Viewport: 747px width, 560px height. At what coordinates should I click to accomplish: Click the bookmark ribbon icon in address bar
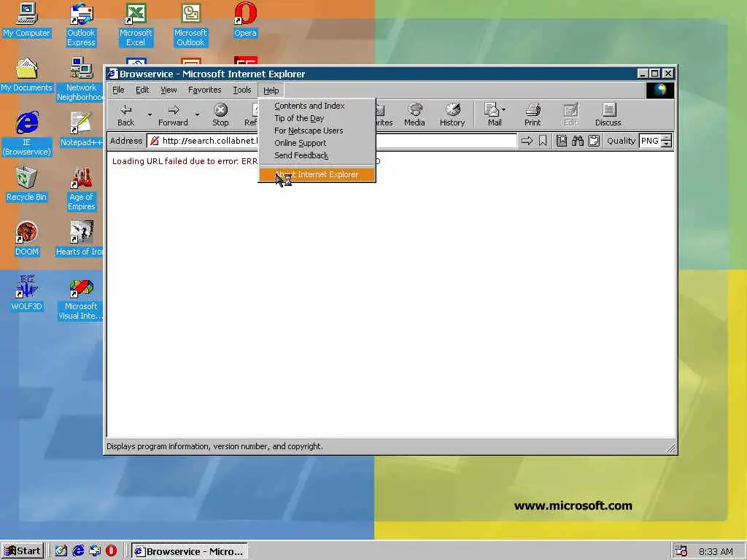click(543, 141)
